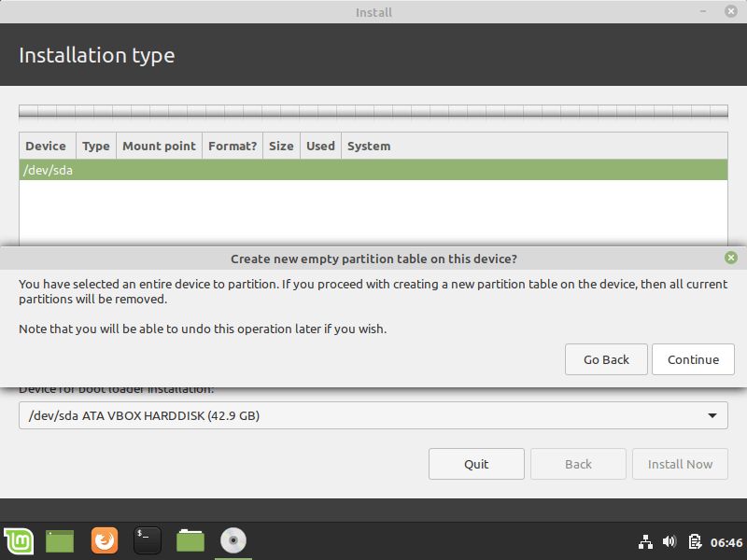747x560 pixels.
Task: Open the terminal from the taskbar
Action: [147, 541]
